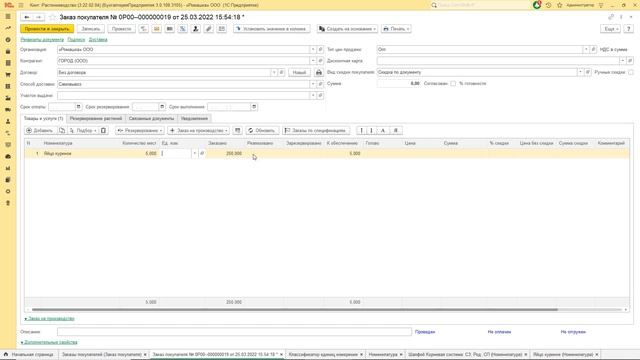The image size is (640, 360).
Task: Click the 'Обновить' button
Action: click(262, 131)
